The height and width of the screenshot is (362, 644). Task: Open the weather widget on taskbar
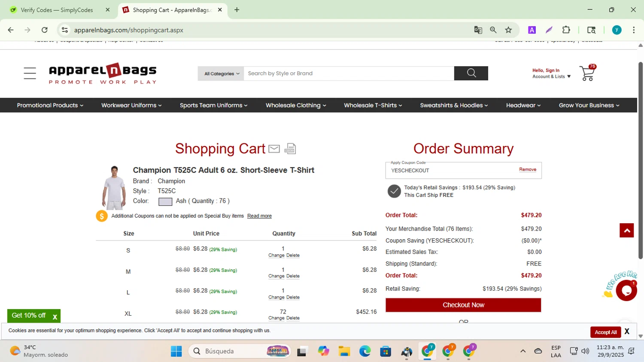coord(39,351)
